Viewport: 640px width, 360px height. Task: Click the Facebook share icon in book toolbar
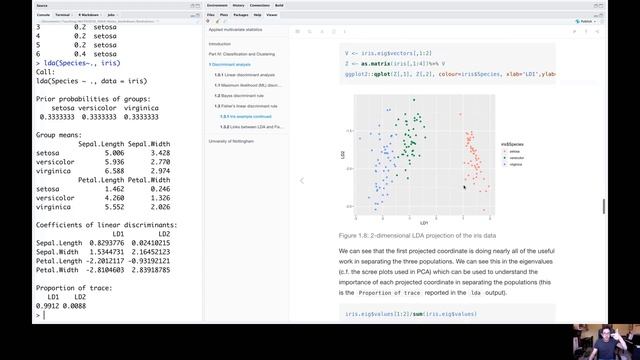[x=586, y=31]
